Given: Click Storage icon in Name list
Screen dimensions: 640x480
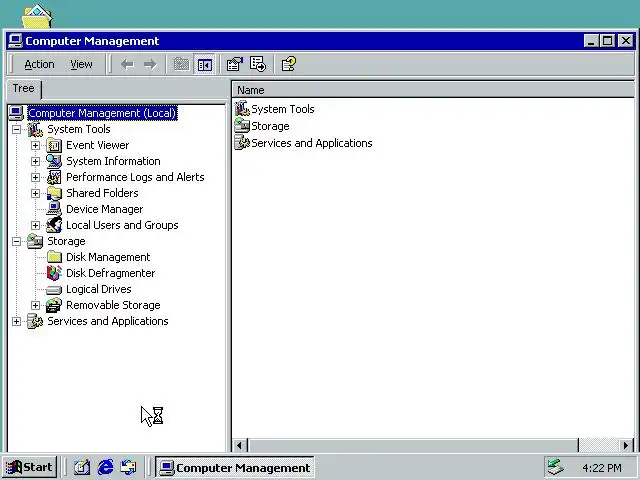Looking at the screenshot, I should pyautogui.click(x=242, y=126).
